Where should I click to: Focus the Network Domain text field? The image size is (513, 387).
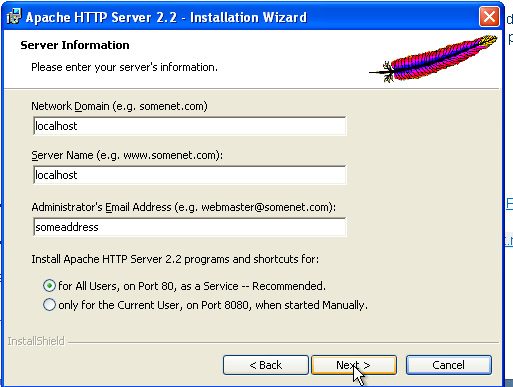tap(190, 126)
